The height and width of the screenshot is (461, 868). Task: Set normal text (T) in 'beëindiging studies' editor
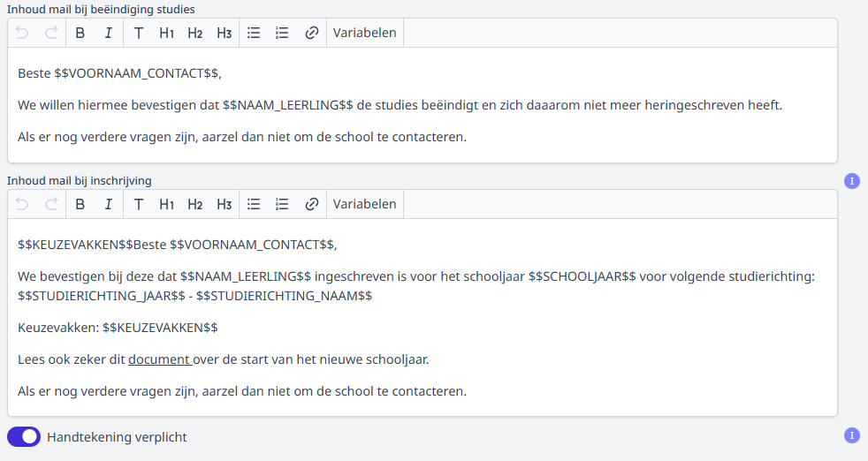139,34
